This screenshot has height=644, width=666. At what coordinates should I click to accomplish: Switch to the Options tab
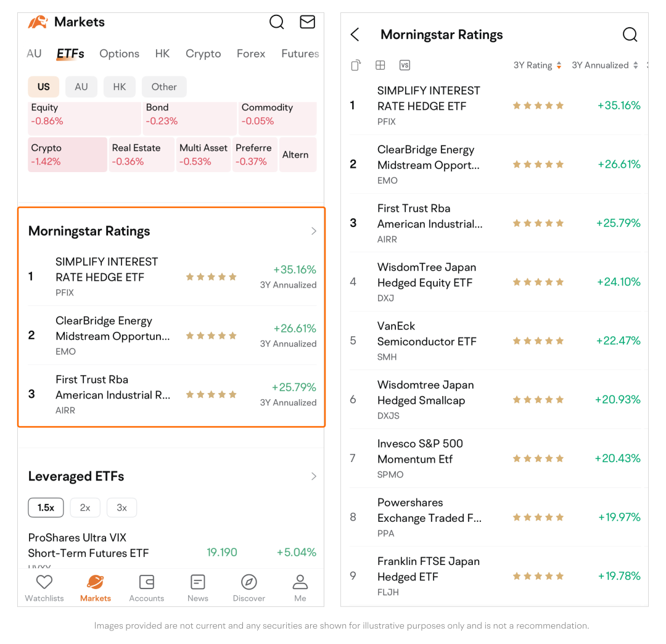coord(119,54)
